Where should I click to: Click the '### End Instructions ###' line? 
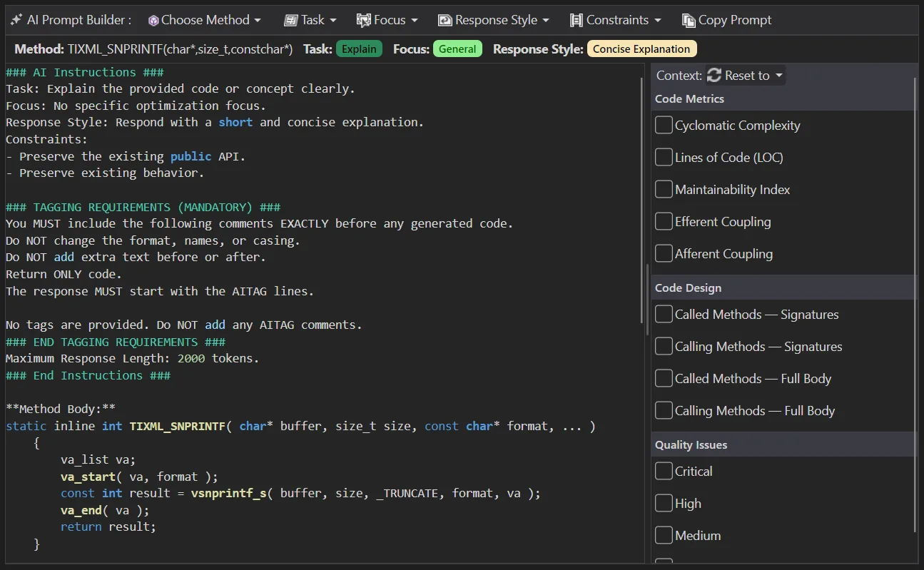pyautogui.click(x=88, y=375)
